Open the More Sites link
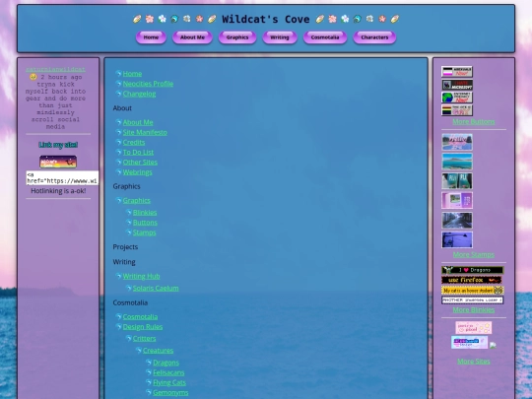Image resolution: width=532 pixels, height=399 pixels. (x=474, y=362)
